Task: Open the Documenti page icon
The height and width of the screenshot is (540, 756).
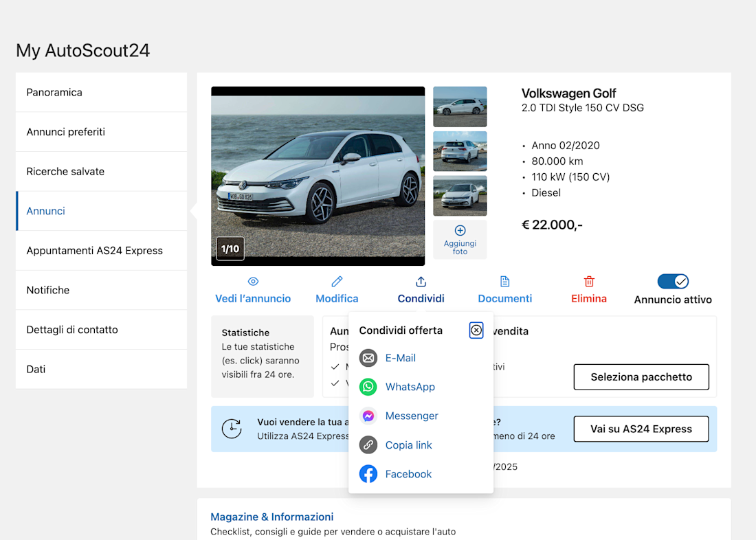Action: coord(504,282)
